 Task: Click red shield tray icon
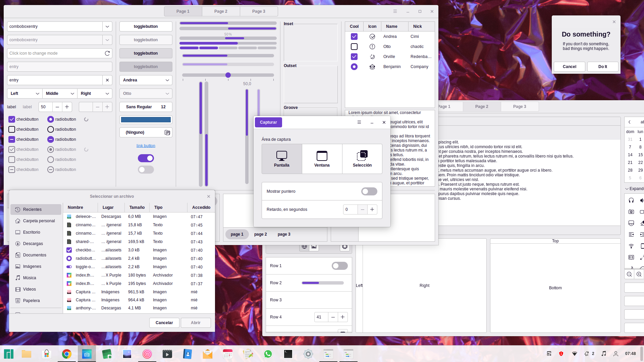pyautogui.click(x=561, y=354)
